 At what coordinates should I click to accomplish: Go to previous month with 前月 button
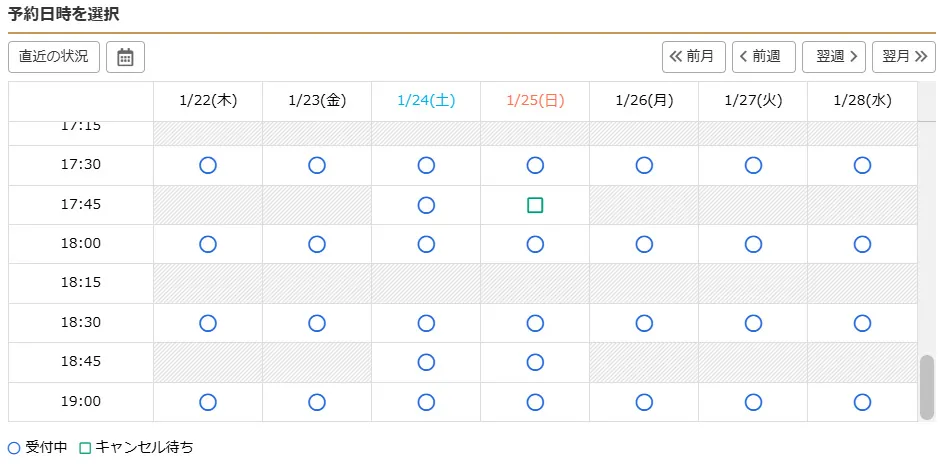point(693,57)
